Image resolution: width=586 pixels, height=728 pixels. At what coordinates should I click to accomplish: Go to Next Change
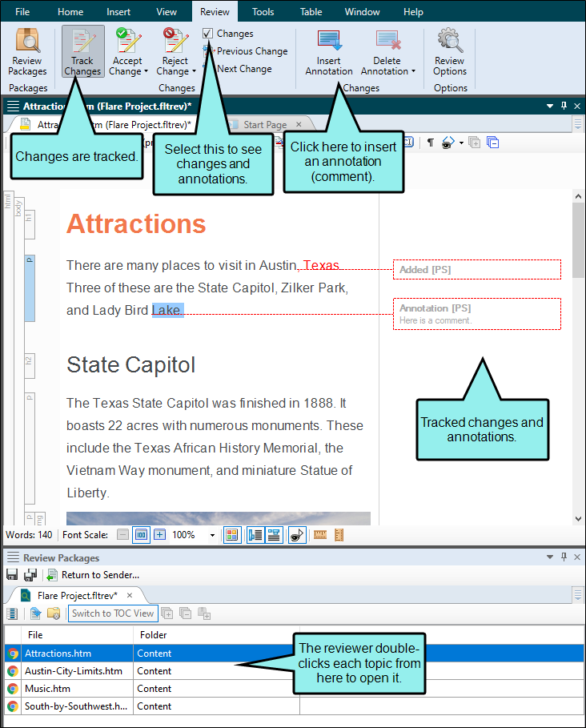[x=244, y=69]
